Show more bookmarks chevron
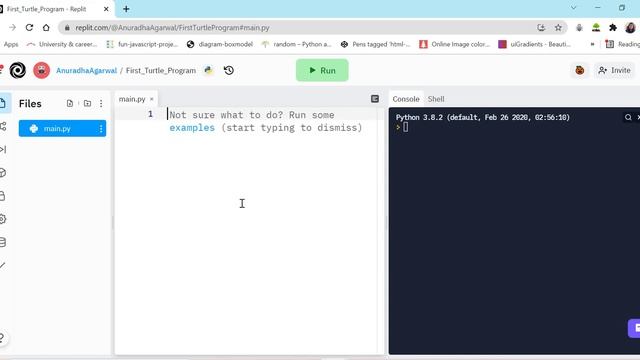This screenshot has height=360, width=640. (x=592, y=44)
